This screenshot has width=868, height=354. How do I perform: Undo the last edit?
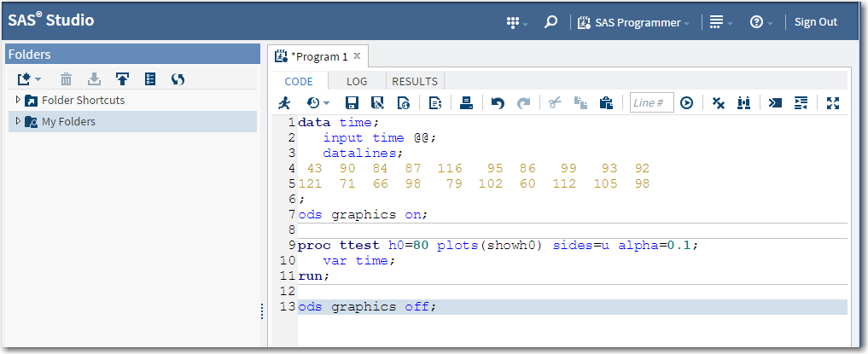click(x=498, y=103)
